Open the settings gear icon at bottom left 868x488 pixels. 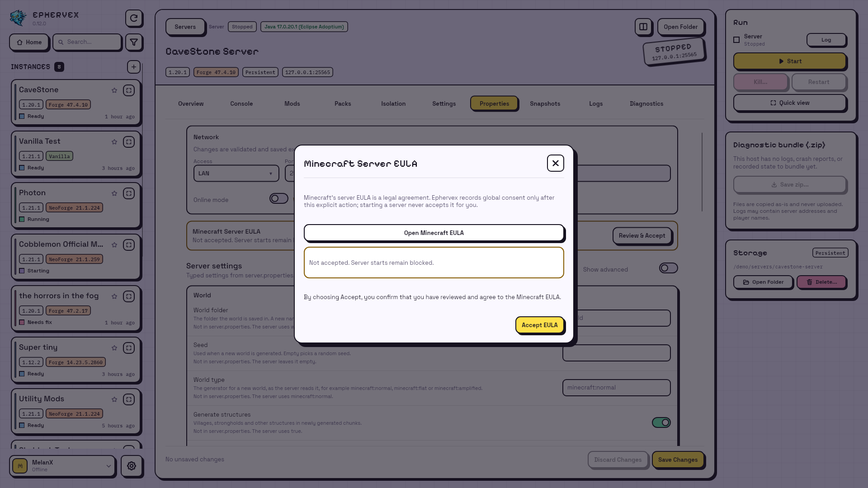click(x=132, y=466)
